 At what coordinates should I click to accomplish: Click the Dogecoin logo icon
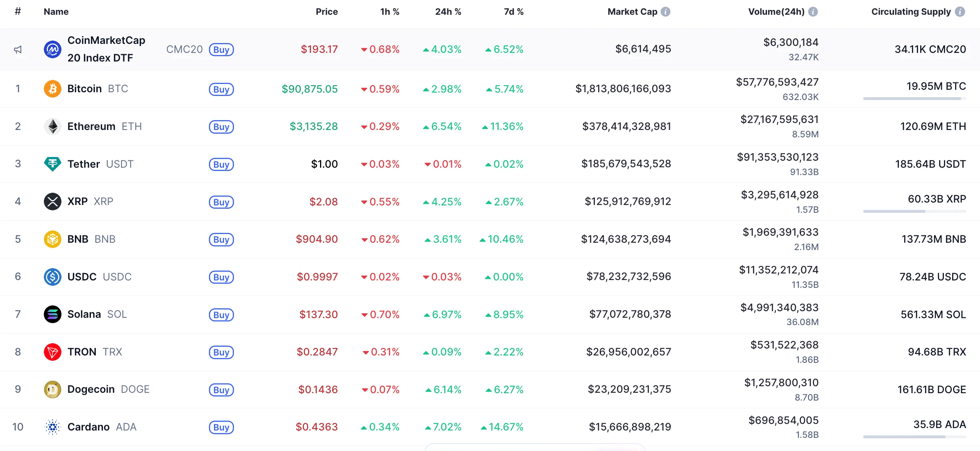pyautogui.click(x=52, y=389)
